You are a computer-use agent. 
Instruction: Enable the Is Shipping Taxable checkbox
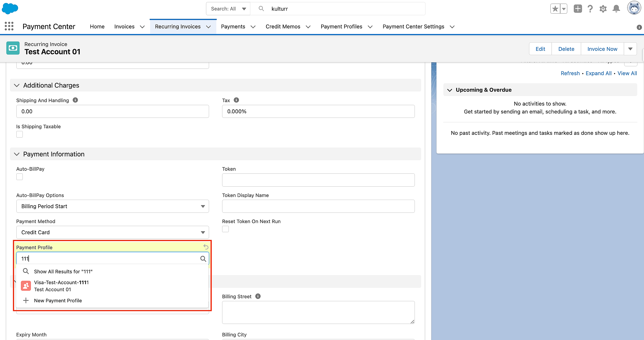[x=20, y=134]
